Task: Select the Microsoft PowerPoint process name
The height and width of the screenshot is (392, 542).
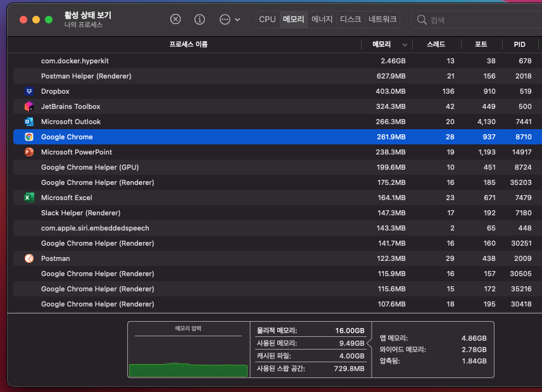Action: [x=77, y=152]
